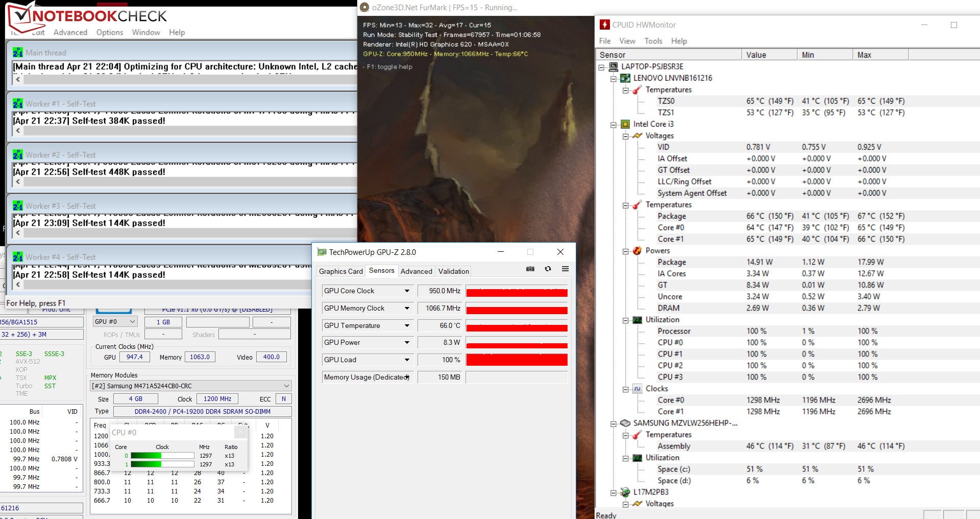Click the GPU-Z title bar chip icon
The height and width of the screenshot is (519, 980).
(x=322, y=252)
